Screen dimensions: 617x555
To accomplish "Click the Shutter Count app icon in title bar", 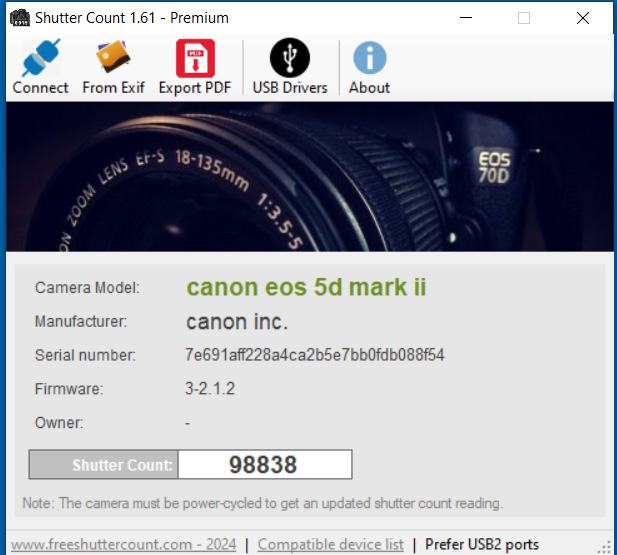I will pos(20,18).
